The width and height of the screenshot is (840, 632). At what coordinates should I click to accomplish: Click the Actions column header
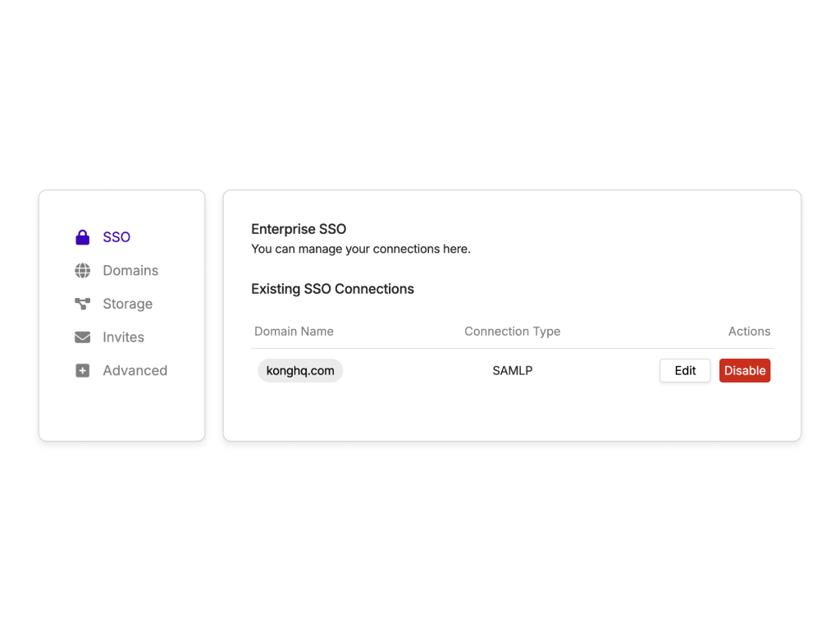tap(749, 332)
